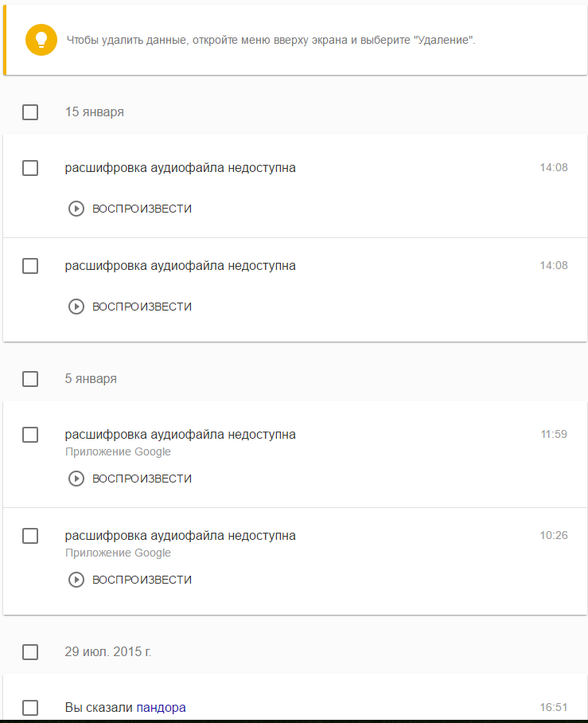Play the 10:26 Google app recording
Image resolution: width=588 pixels, height=723 pixels.
pos(130,579)
